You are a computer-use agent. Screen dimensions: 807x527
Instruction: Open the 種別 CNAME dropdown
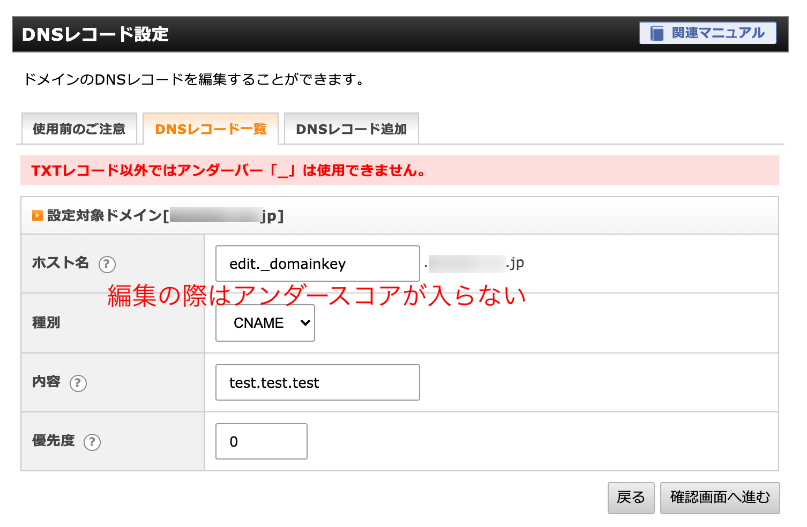[265, 323]
